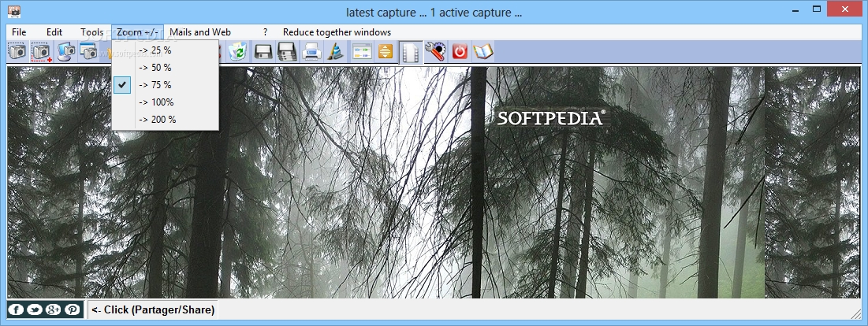868x326 pixels.
Task: Share on Google Plus icon
Action: point(53,309)
